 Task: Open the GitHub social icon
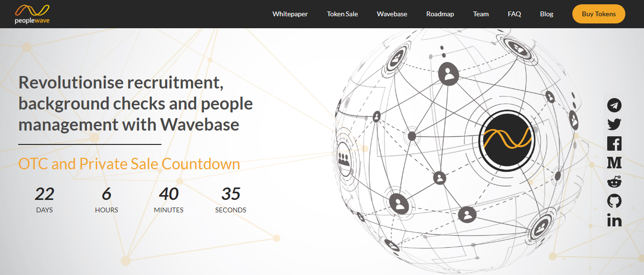614,201
